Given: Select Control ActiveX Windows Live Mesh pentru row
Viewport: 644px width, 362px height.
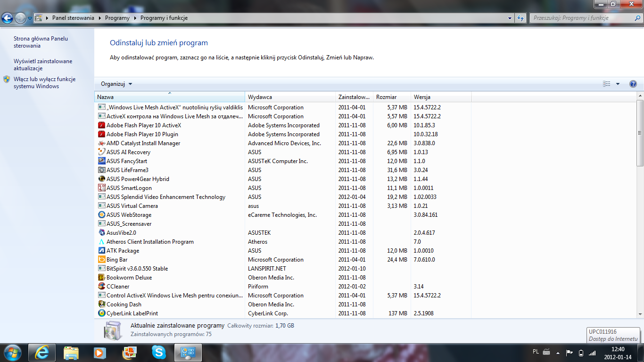Looking at the screenshot, I should pos(283,296).
